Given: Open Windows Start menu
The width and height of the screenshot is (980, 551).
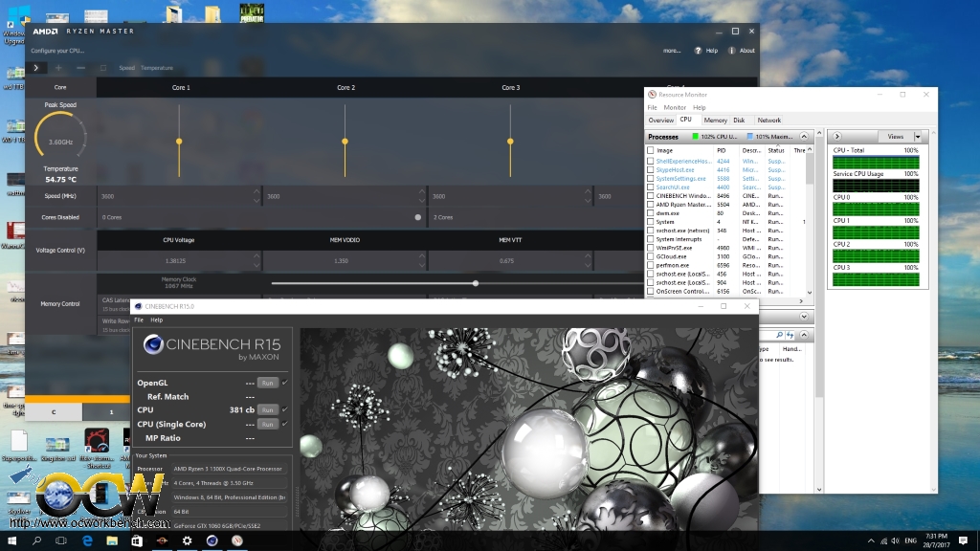Looking at the screenshot, I should tap(11, 540).
